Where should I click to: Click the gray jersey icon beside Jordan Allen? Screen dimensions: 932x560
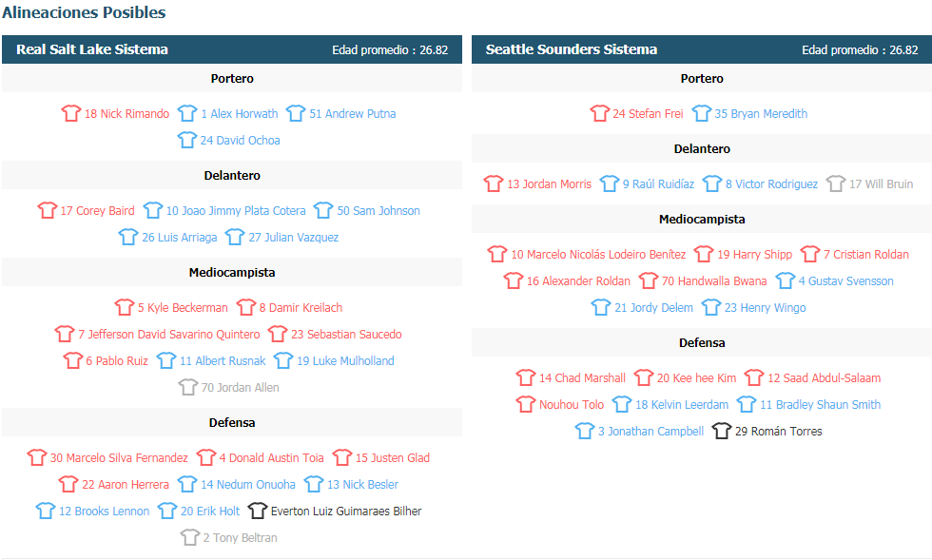188,387
